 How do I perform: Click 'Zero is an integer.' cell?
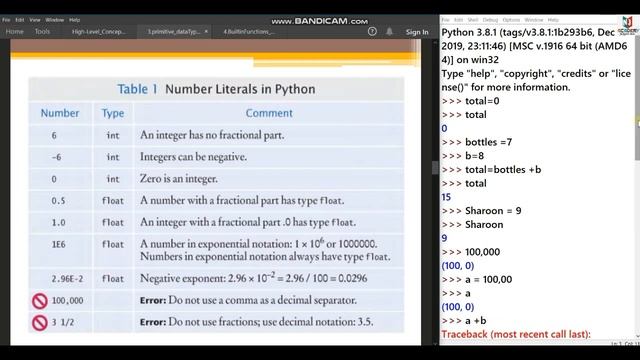click(179, 179)
